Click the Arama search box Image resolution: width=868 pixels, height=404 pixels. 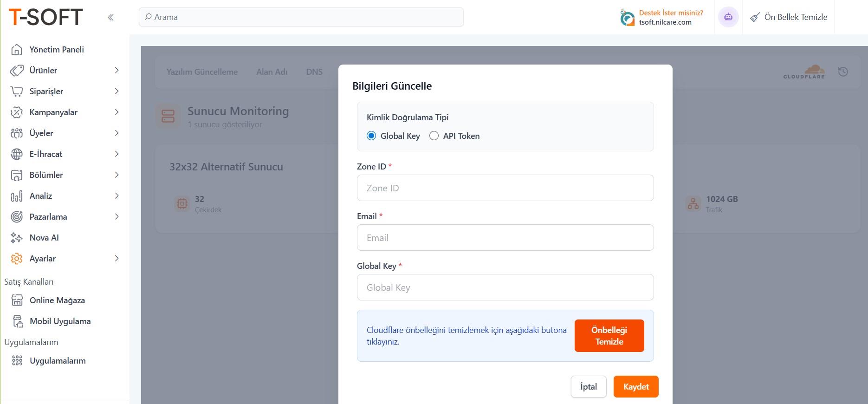click(301, 17)
